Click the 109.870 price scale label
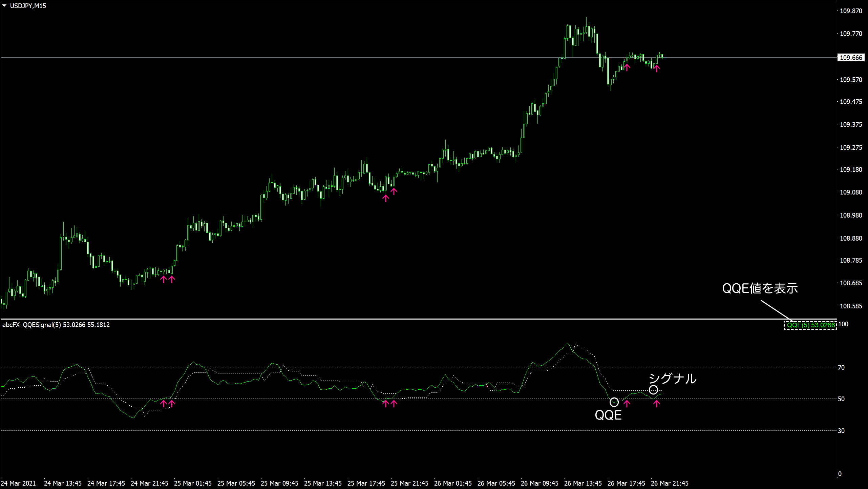This screenshot has width=868, height=489. coord(851,11)
